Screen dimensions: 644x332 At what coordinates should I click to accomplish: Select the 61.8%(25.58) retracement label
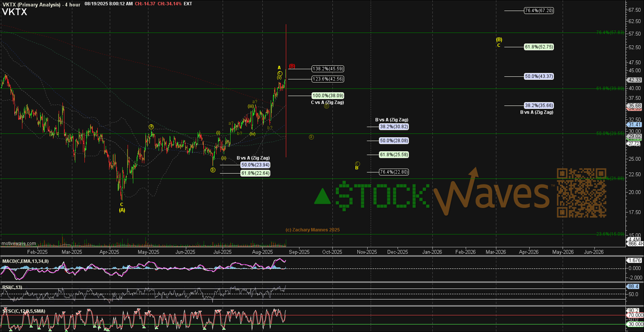394,154
